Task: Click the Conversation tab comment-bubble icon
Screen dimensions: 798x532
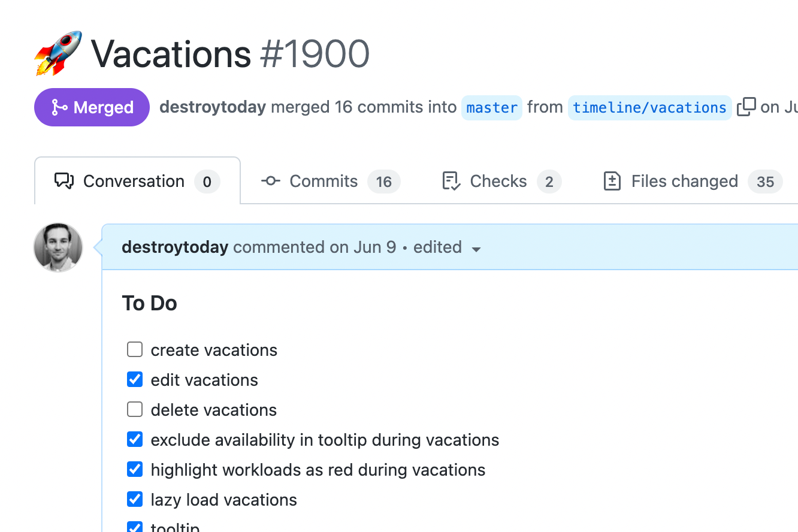Action: coord(64,181)
